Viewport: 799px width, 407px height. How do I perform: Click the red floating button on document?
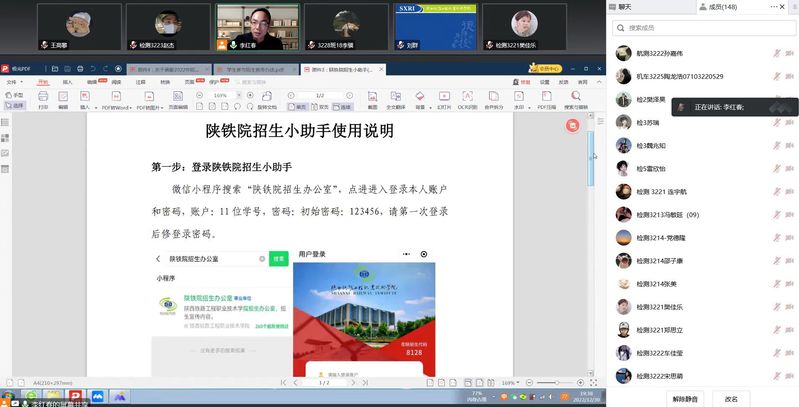[571, 125]
